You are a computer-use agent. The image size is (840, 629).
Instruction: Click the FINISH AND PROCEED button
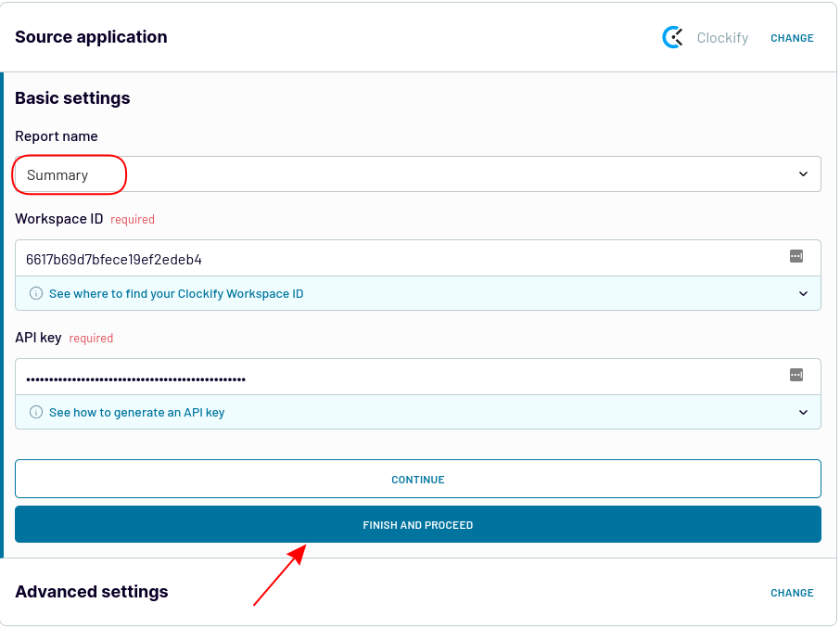pos(418,524)
